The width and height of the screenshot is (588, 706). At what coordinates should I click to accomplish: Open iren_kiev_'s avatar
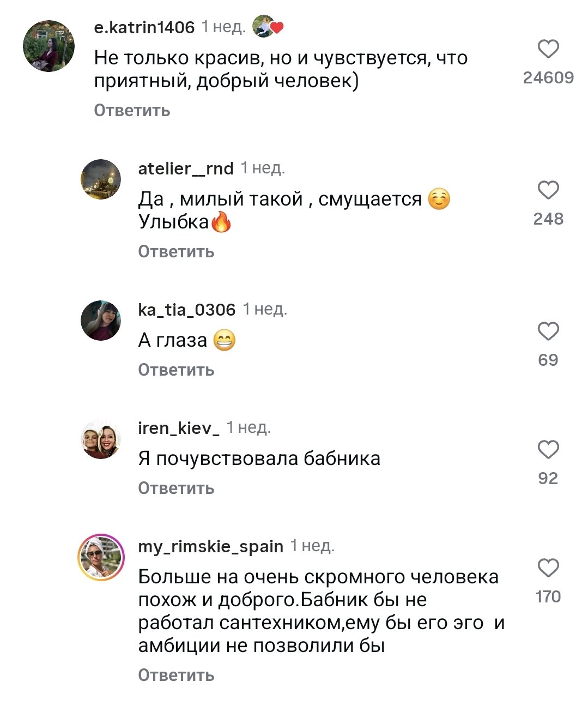pos(101,439)
